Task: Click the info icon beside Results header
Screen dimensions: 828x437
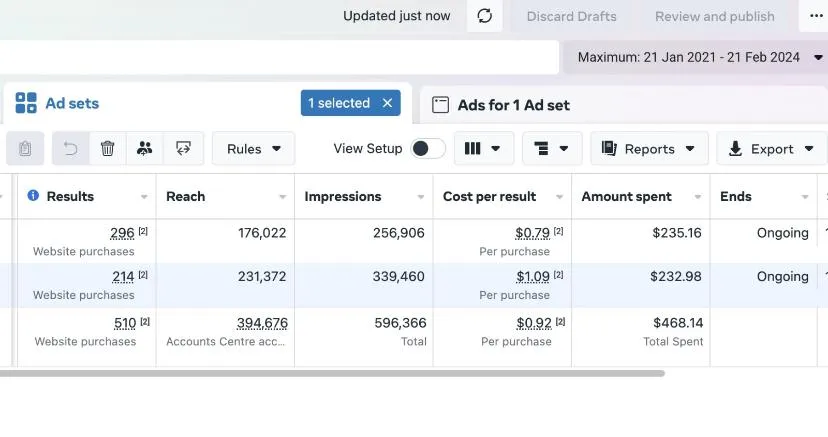Action: point(33,196)
